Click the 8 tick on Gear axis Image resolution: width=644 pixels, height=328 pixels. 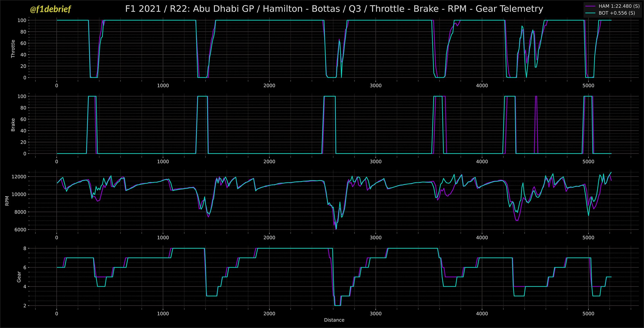point(25,248)
